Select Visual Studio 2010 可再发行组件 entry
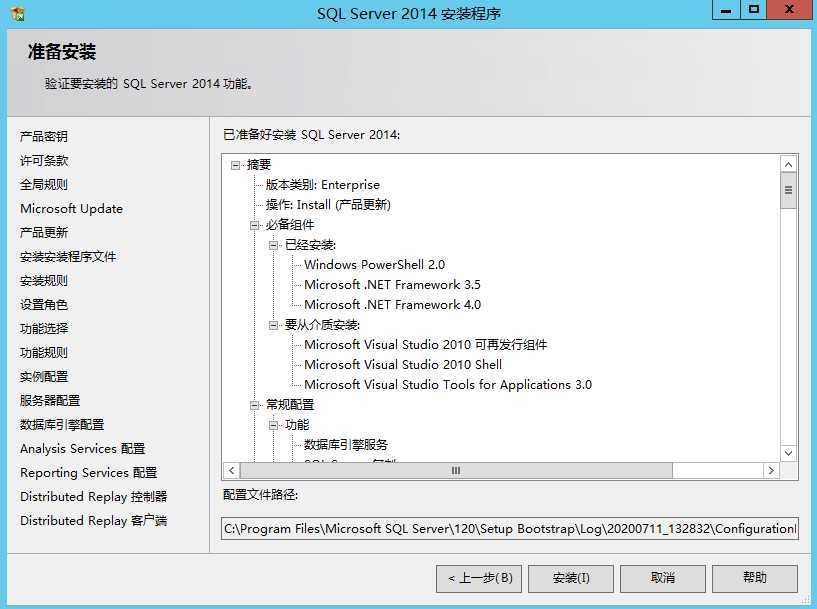817x609 pixels. pyautogui.click(x=425, y=345)
